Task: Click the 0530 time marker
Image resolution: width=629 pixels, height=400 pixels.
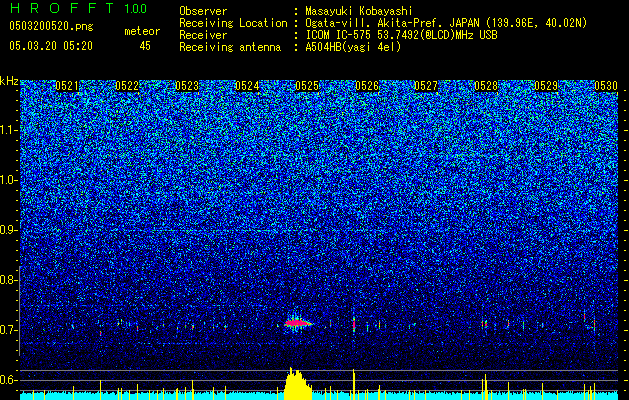Action: click(x=606, y=86)
